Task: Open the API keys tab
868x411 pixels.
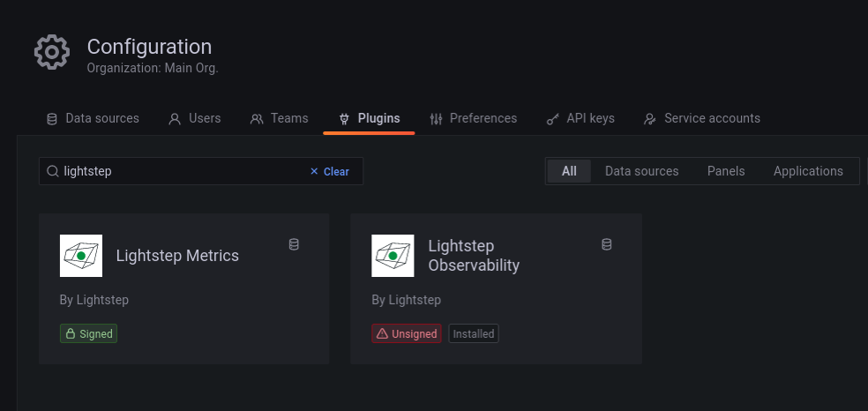Action: pos(580,118)
